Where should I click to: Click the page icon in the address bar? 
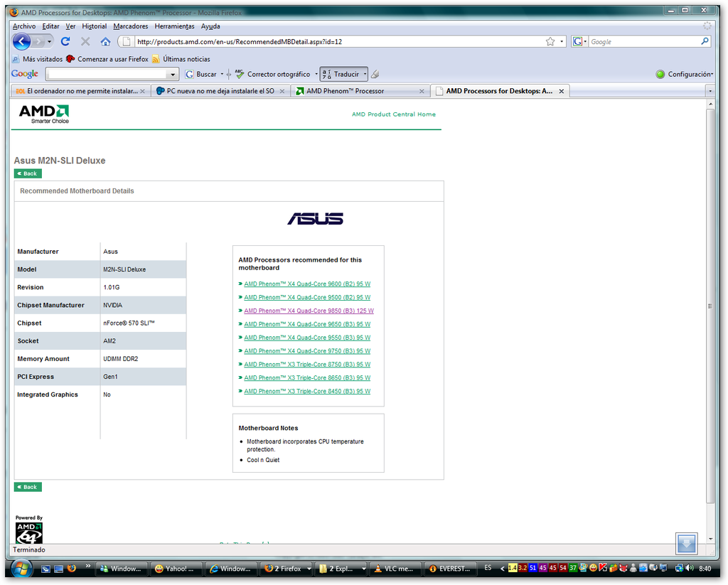[125, 42]
